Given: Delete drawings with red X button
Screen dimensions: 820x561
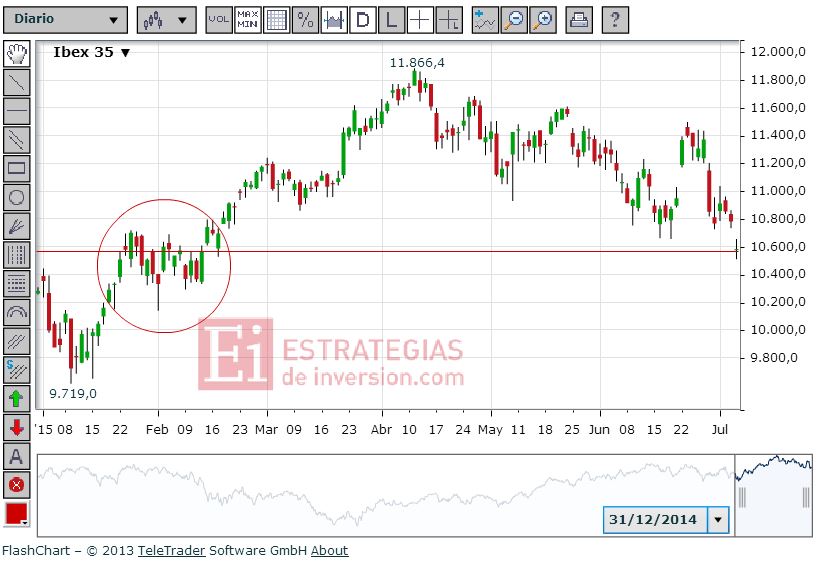Looking at the screenshot, I should tap(17, 485).
